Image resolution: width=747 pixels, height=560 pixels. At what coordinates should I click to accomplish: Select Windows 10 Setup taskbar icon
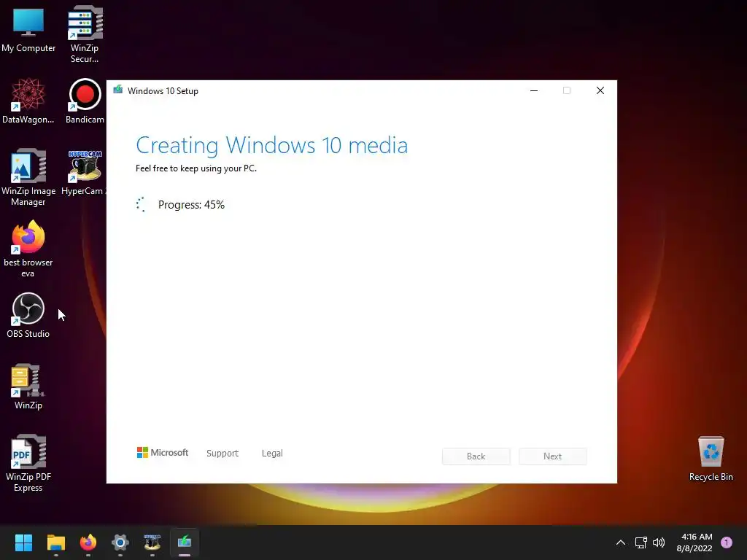pos(185,542)
